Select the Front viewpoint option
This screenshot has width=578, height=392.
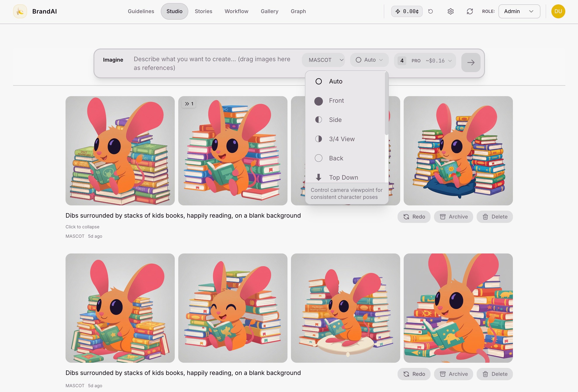[x=336, y=101]
